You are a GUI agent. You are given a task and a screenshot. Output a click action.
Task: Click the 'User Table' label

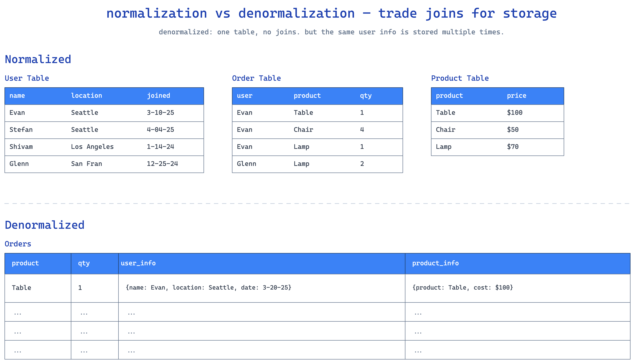tap(27, 78)
